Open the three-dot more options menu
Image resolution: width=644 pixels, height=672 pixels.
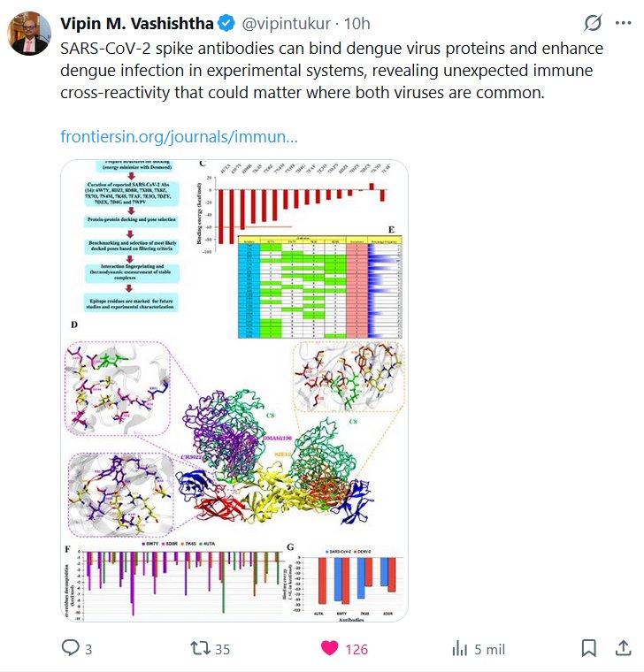[625, 23]
